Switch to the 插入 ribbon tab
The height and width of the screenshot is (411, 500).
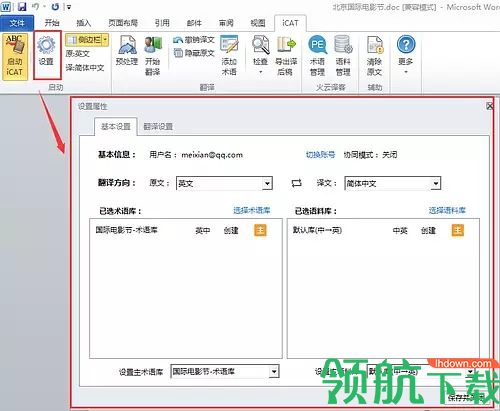(84, 23)
